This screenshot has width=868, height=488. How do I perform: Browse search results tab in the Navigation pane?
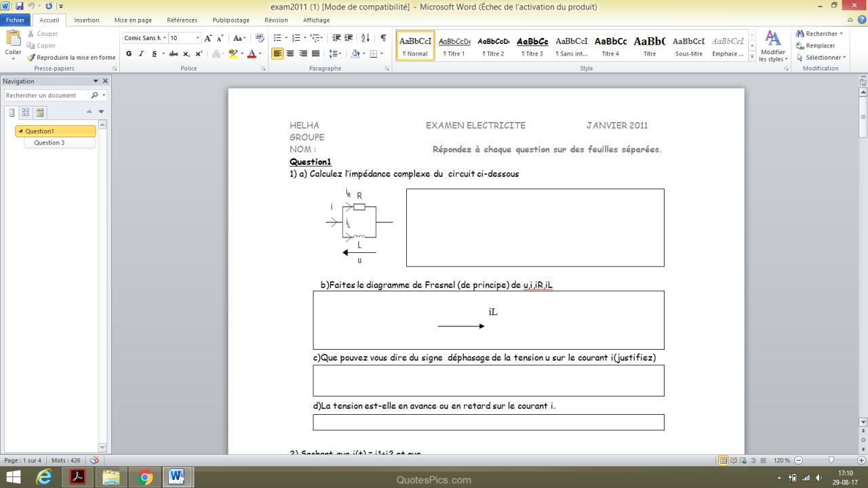point(40,112)
